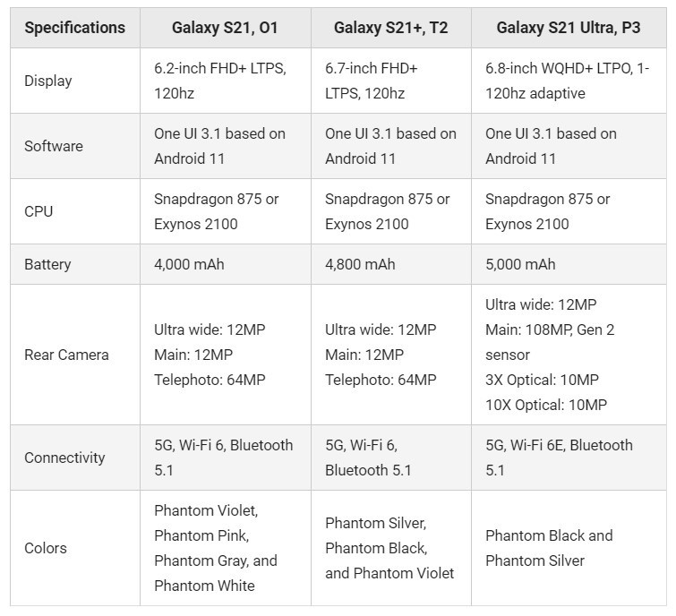The image size is (676, 616).
Task: Select the Battery row label
Action: 47,264
